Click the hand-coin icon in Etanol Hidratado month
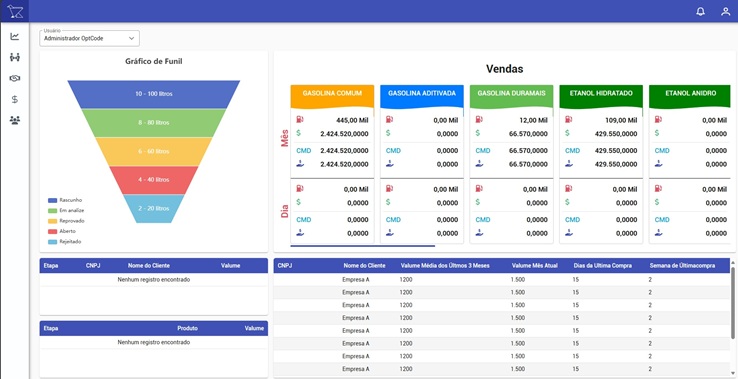The width and height of the screenshot is (738, 379). pos(569,164)
